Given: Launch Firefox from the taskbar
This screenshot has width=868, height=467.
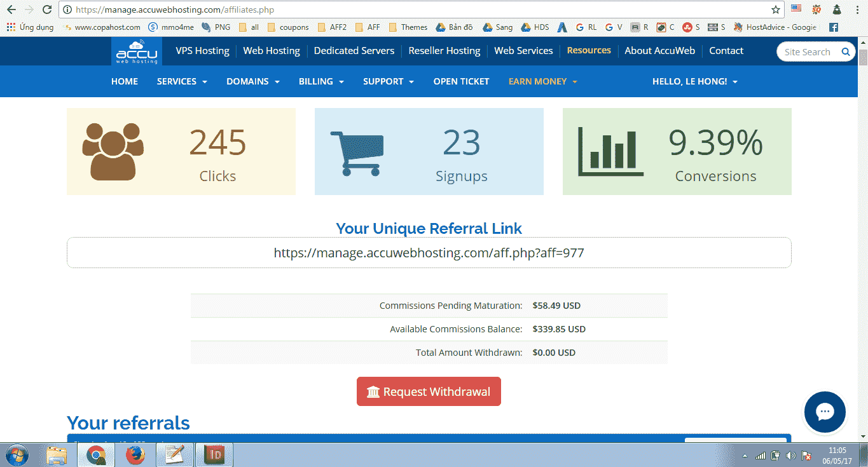Looking at the screenshot, I should tap(135, 455).
